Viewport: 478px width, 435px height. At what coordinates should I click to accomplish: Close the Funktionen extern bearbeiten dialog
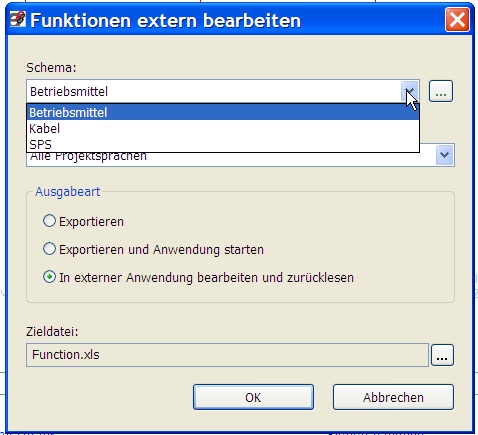pyautogui.click(x=457, y=20)
